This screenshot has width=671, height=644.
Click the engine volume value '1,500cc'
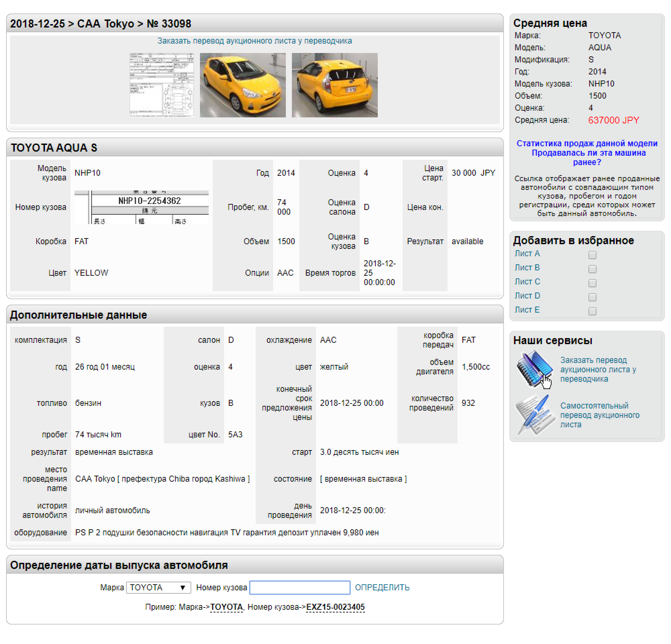point(475,367)
